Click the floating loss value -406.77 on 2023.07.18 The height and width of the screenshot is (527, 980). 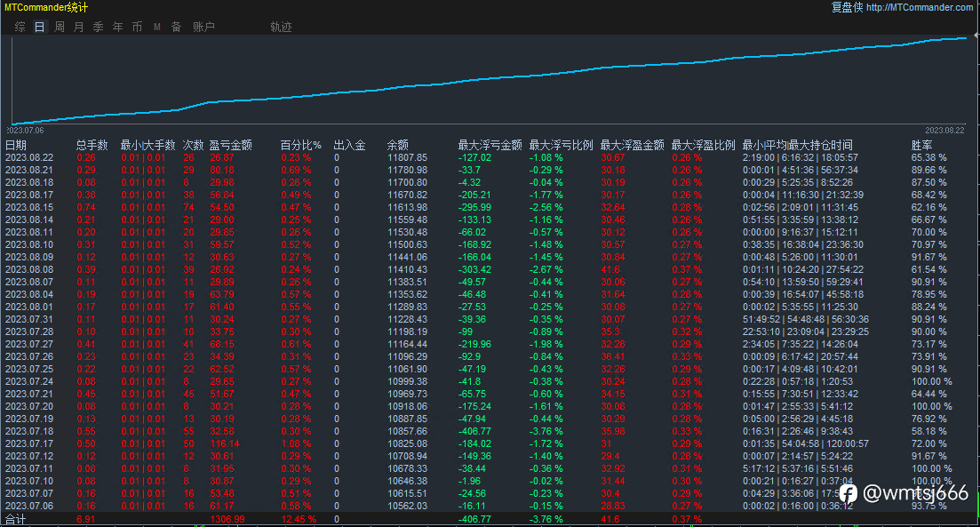[475, 431]
